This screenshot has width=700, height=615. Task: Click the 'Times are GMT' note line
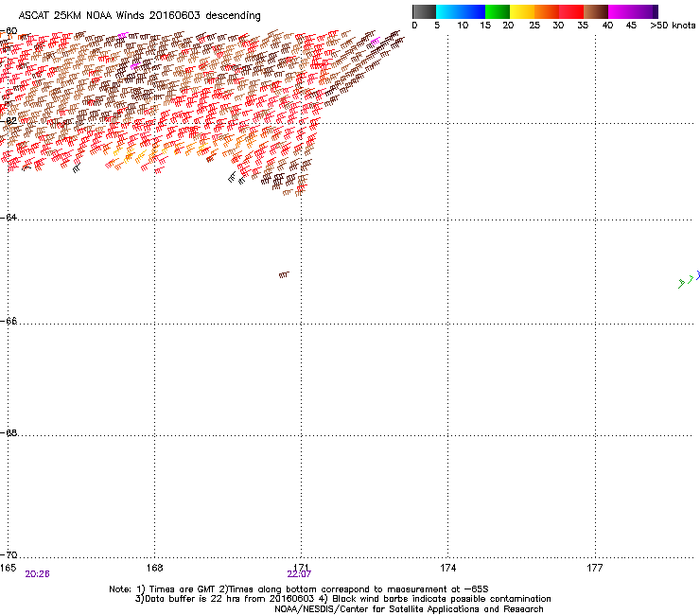click(298, 589)
